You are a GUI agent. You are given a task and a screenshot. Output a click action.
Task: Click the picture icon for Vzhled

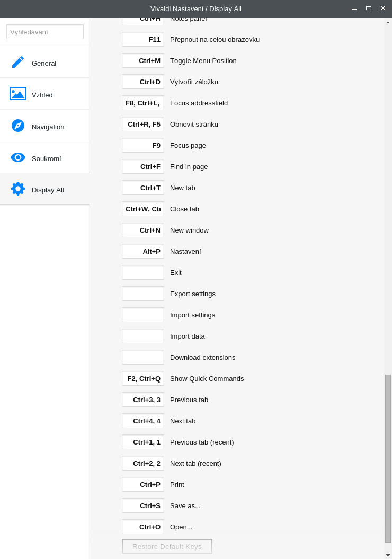click(18, 94)
